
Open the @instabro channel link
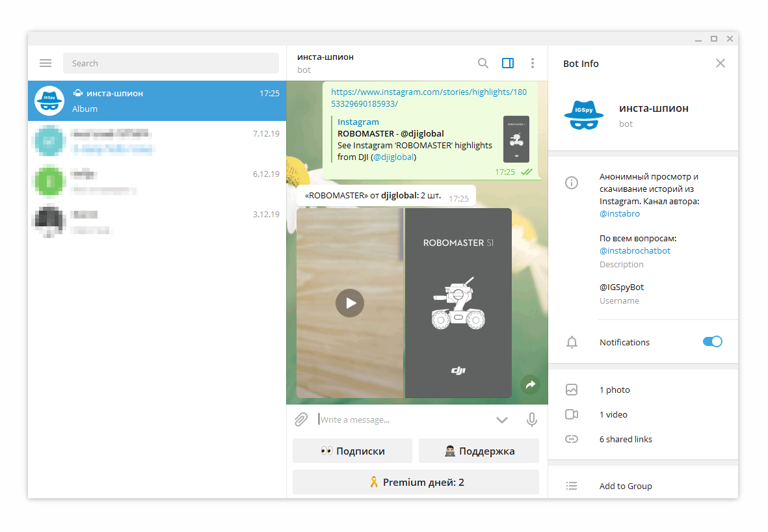pos(620,213)
